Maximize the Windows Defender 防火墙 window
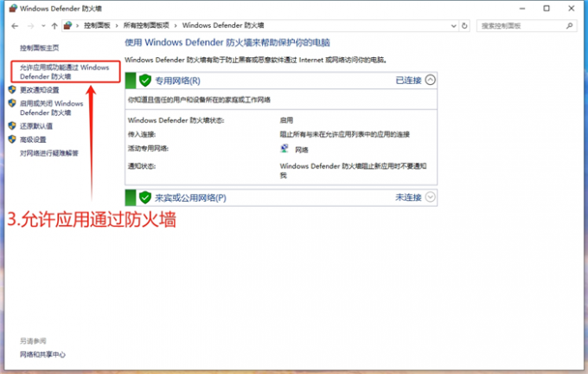This screenshot has width=588, height=374. (546, 9)
